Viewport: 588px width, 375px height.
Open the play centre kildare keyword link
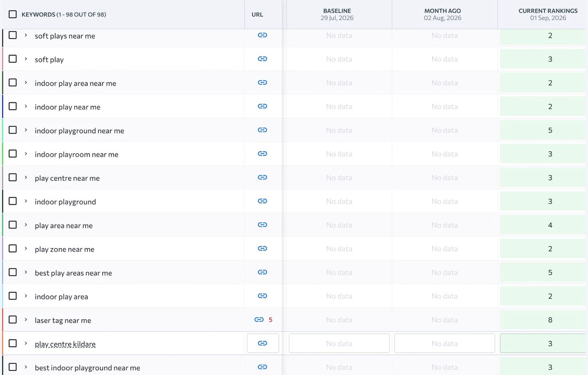click(65, 344)
